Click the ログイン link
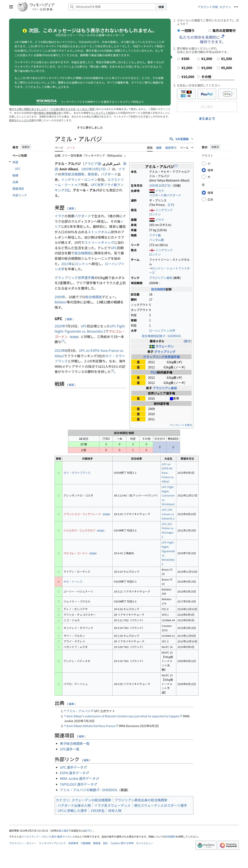Image resolution: width=248 pixels, height=868 pixels. click(225, 7)
